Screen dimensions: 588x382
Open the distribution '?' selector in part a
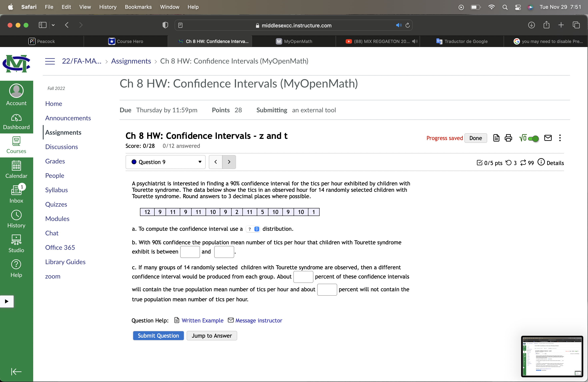tap(252, 229)
